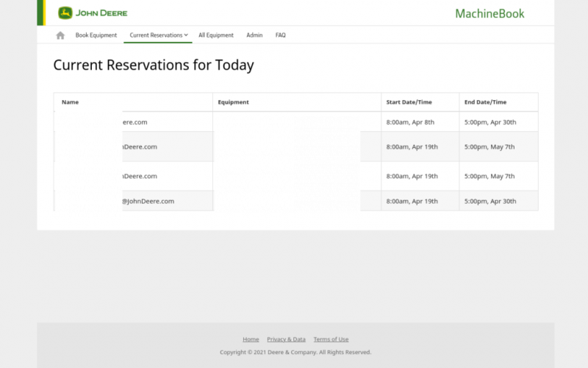
Task: Click the MachineBook title text
Action: tap(490, 13)
